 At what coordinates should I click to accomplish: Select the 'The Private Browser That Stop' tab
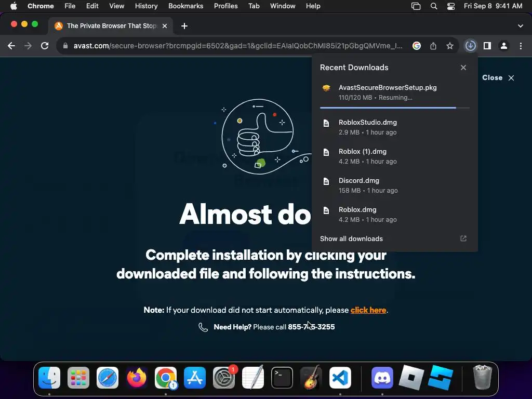coord(111,26)
